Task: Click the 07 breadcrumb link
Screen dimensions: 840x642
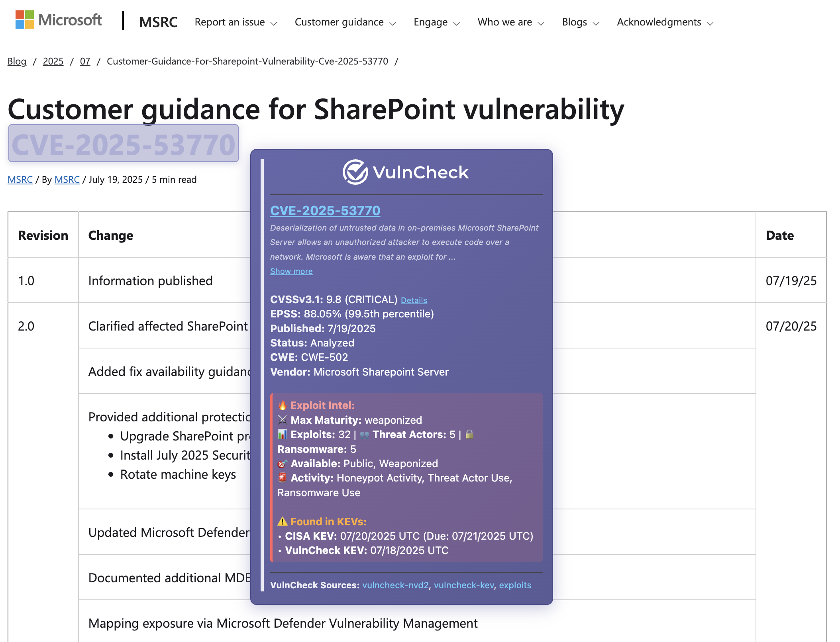Action: coord(85,61)
